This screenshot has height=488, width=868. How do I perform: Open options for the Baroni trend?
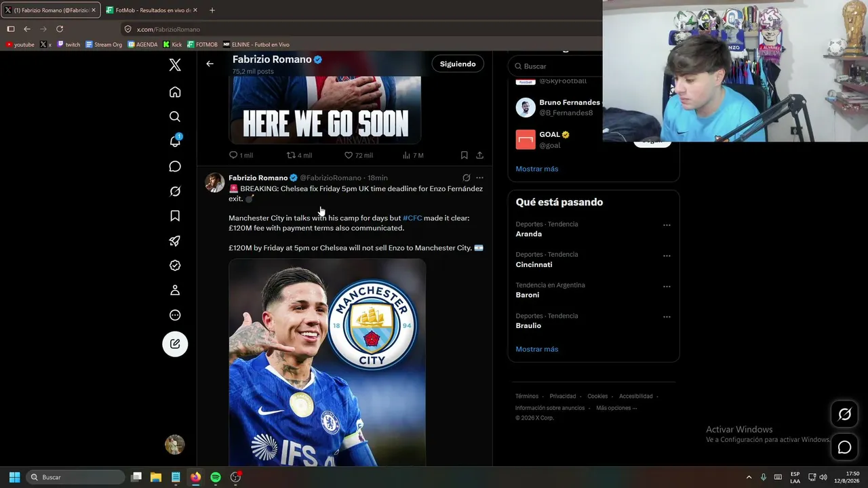click(x=667, y=286)
